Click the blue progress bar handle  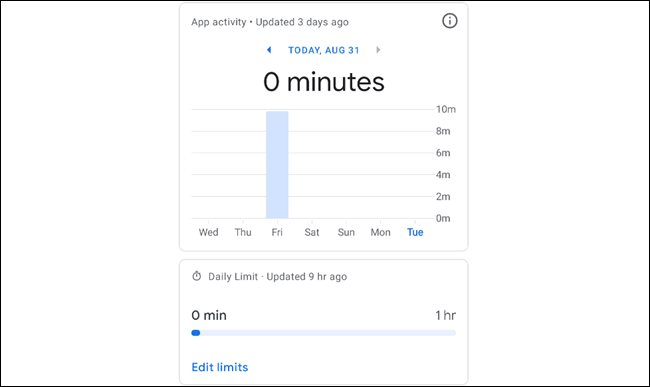(x=196, y=333)
